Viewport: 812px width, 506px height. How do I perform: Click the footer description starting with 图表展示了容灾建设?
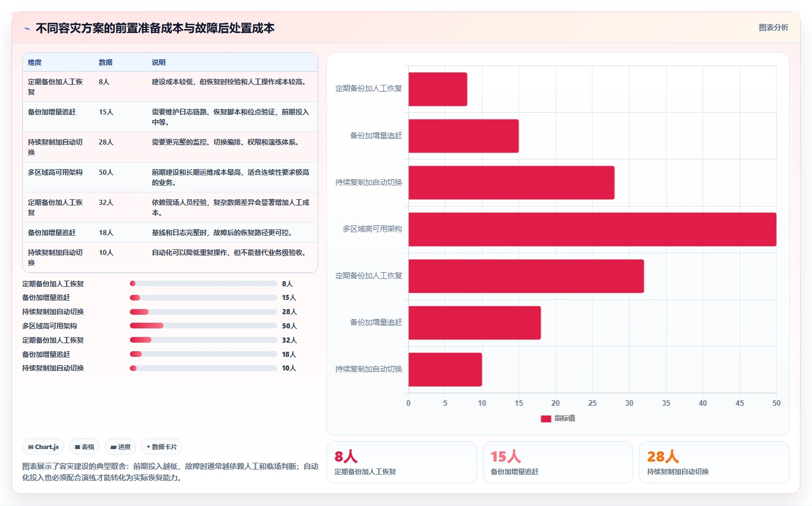click(170, 472)
